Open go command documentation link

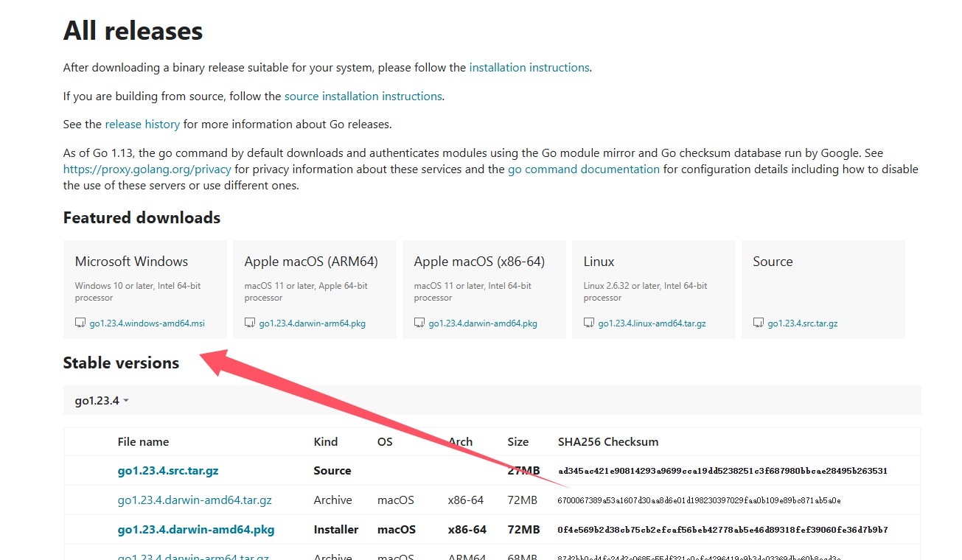tap(583, 169)
